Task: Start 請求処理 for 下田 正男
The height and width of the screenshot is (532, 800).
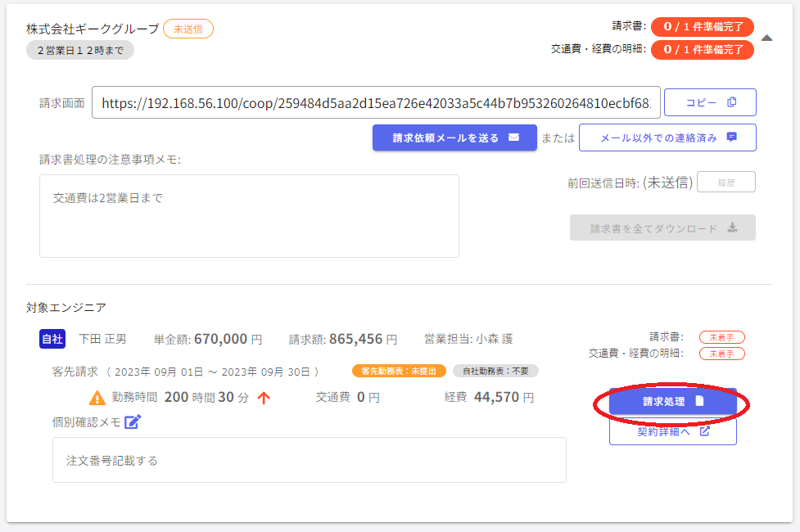Action: pyautogui.click(x=672, y=402)
